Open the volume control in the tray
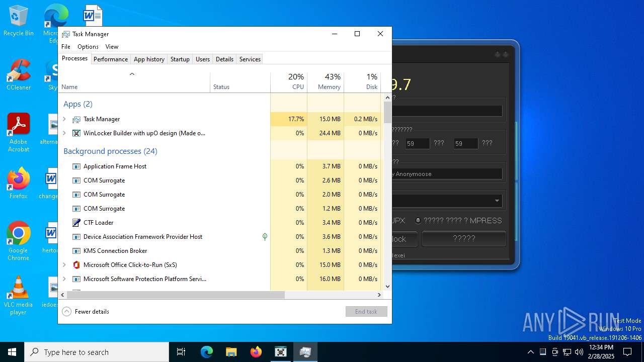The width and height of the screenshot is (644, 362). pyautogui.click(x=579, y=352)
